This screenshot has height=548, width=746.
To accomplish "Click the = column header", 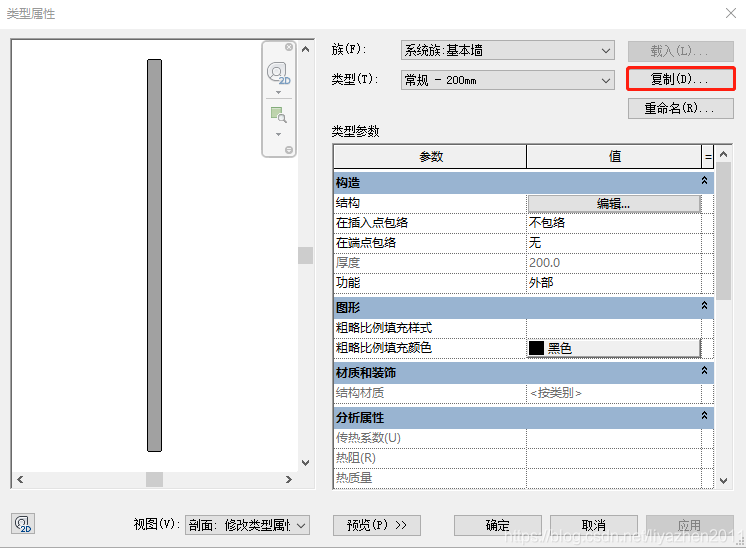I will (x=708, y=157).
